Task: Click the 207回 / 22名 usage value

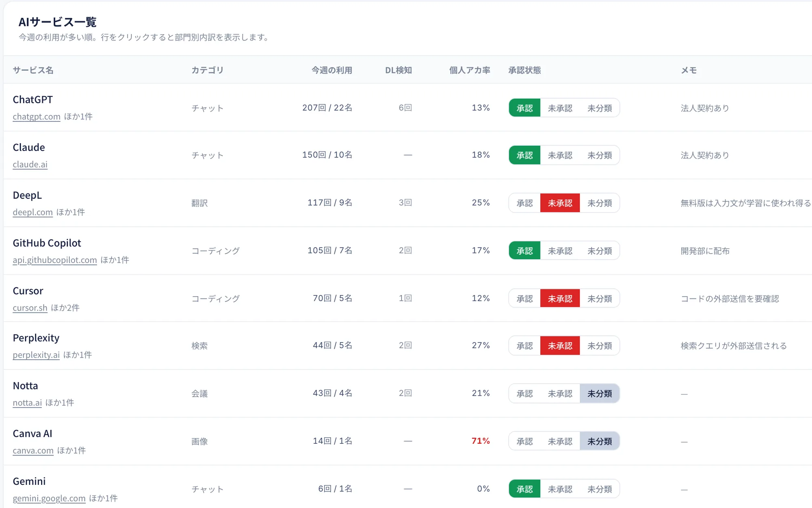Action: coord(327,108)
